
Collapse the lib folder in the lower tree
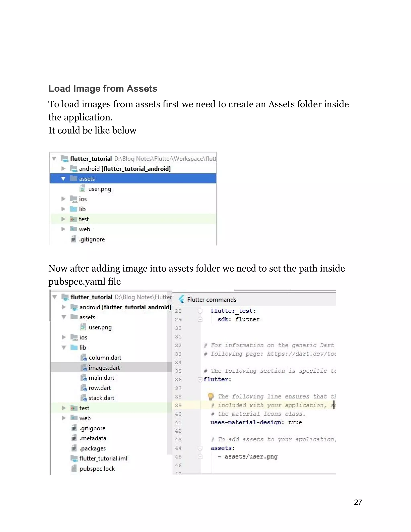tap(64, 348)
